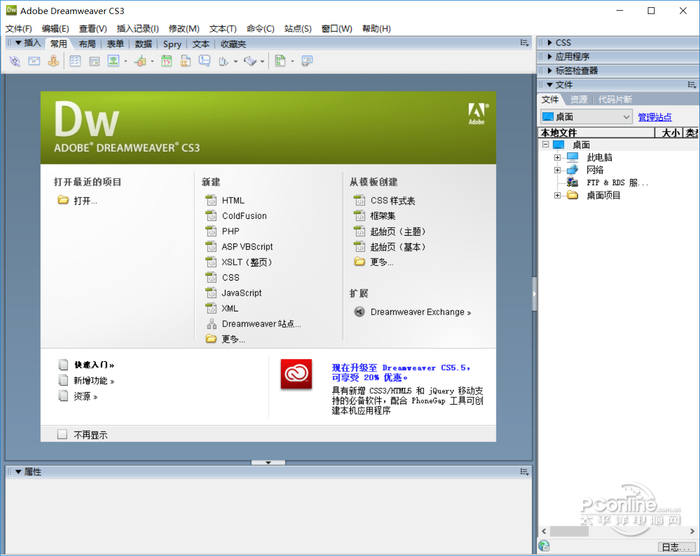Viewport: 700px width, 556px height.
Task: Click the email link insert icon
Action: 34,61
